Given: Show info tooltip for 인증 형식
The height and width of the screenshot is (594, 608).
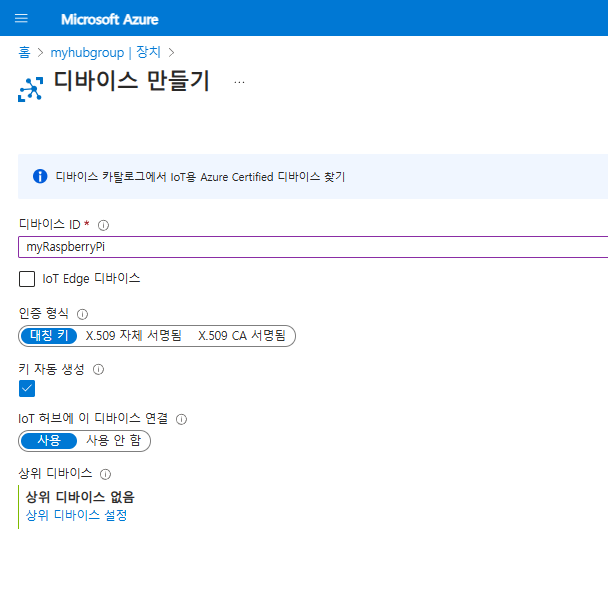Looking at the screenshot, I should click(x=82, y=314).
